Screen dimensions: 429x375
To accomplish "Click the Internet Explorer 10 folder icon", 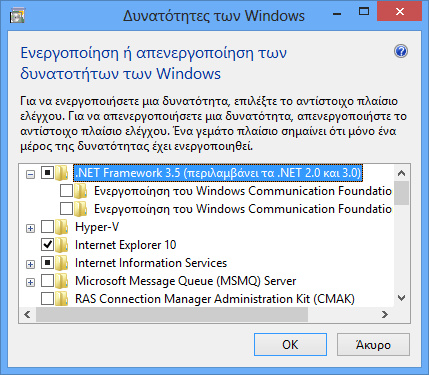I will tap(62, 245).
